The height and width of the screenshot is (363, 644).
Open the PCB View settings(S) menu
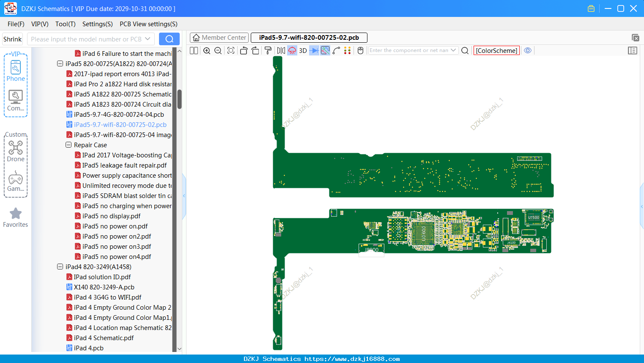(148, 24)
